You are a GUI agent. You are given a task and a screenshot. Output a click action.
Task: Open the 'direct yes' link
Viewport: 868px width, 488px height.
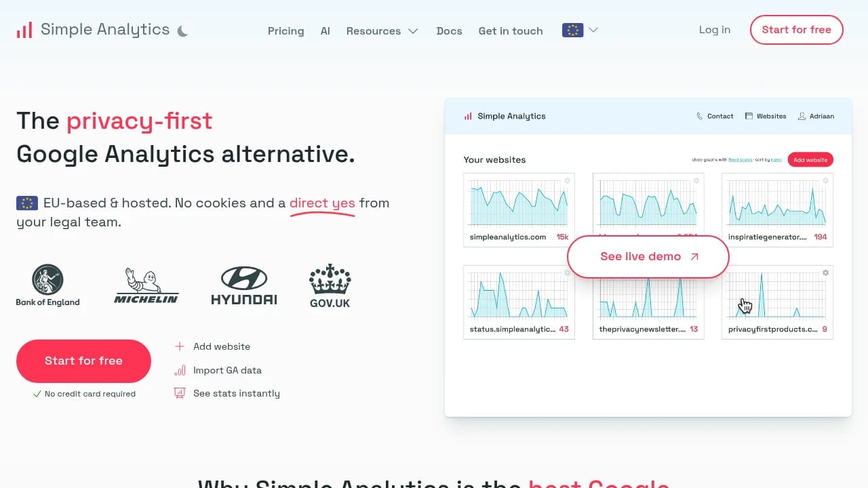pyautogui.click(x=322, y=203)
